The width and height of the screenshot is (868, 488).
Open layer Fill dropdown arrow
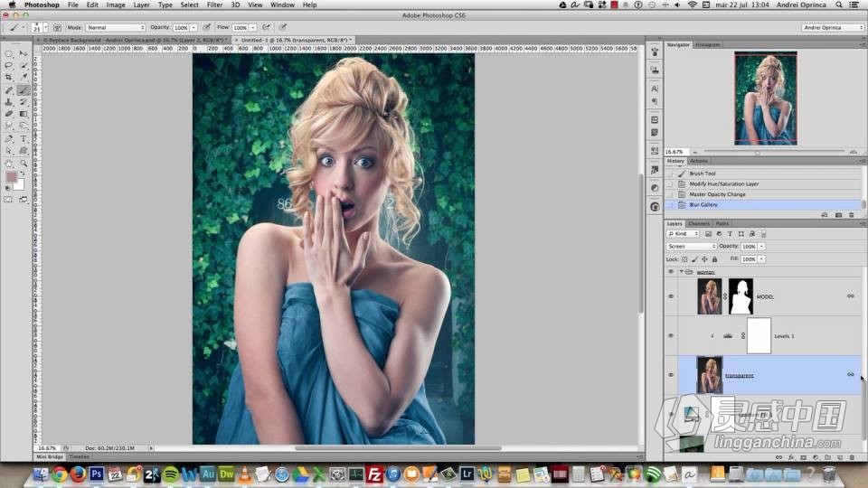(x=761, y=259)
